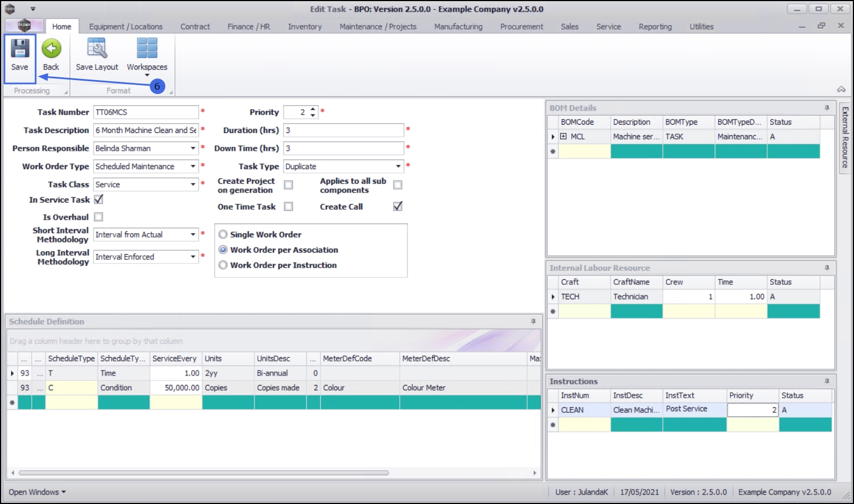This screenshot has height=504, width=854.
Task: Select Work Order per Instruction option
Action: click(223, 265)
